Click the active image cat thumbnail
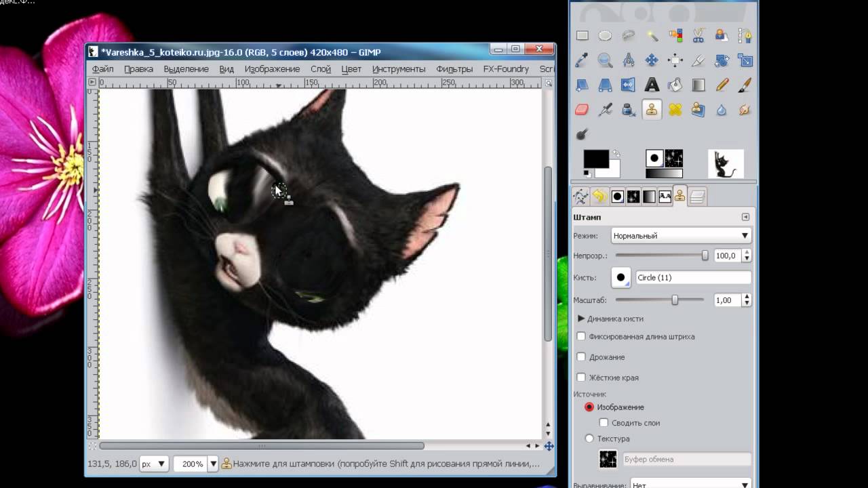 point(726,164)
